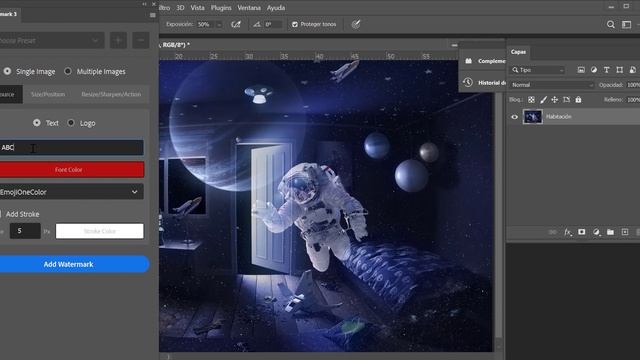Toggle the pressure-for-size icon in options bar
This screenshot has width=640, height=360.
click(356, 24)
